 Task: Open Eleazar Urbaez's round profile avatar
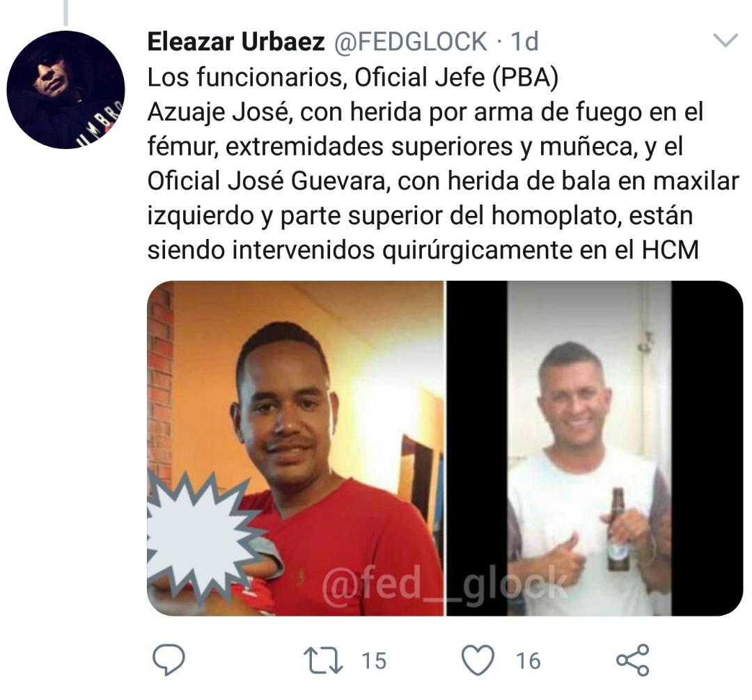pyautogui.click(x=65, y=90)
